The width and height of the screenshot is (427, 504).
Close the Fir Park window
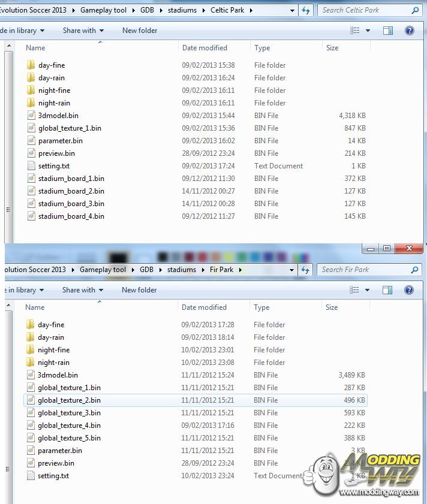click(x=409, y=248)
